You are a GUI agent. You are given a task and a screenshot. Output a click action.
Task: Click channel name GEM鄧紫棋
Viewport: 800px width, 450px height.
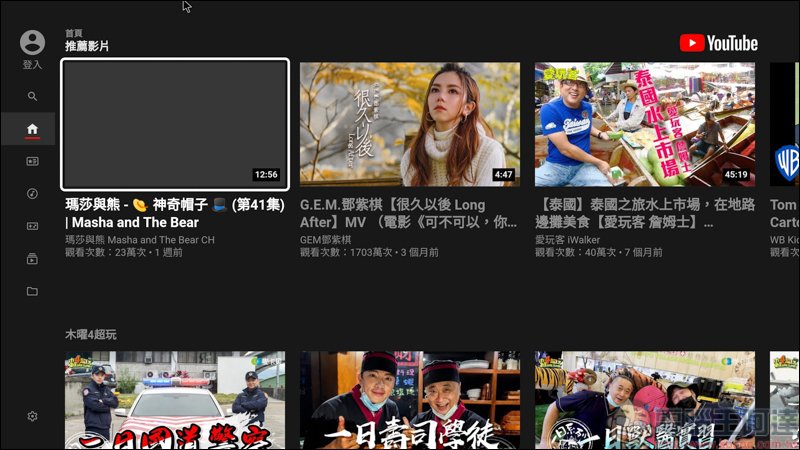[x=326, y=240]
